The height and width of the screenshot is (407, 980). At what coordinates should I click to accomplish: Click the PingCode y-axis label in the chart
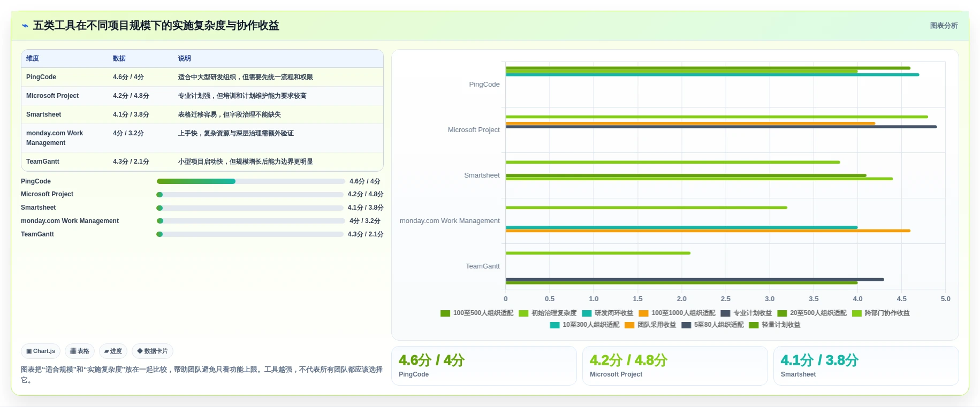point(484,85)
